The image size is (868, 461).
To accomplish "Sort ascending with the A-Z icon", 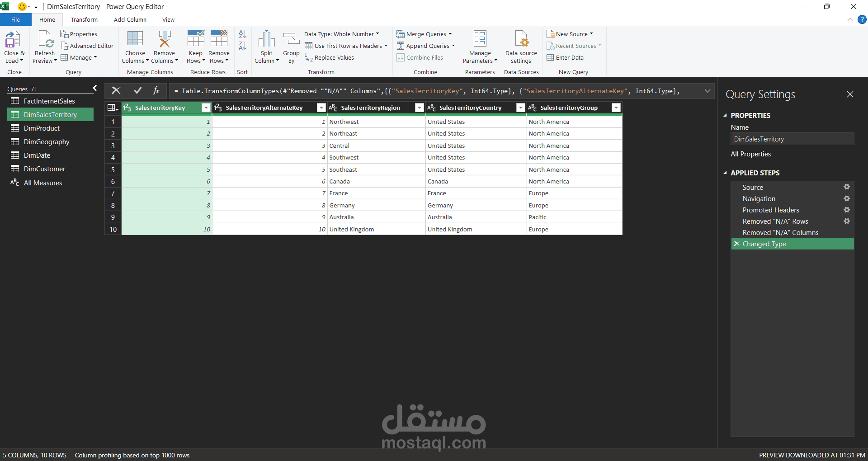I will coord(243,34).
